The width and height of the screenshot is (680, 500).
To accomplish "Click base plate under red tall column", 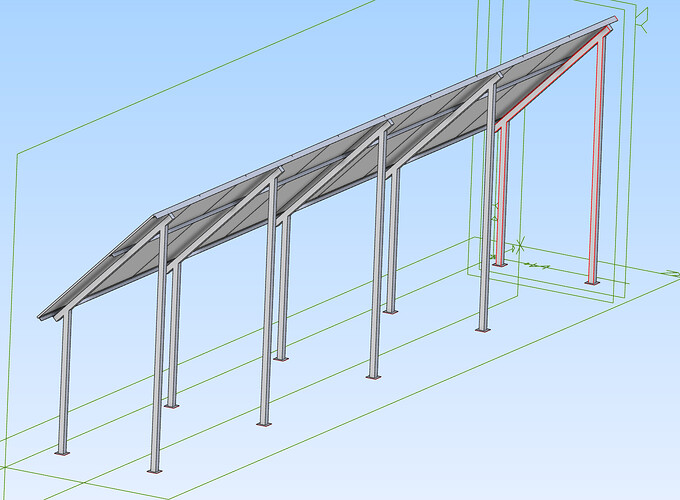I will [x=592, y=283].
